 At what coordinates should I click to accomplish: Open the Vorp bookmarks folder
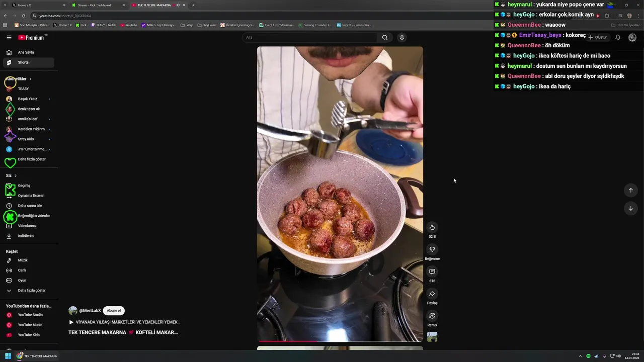coord(187,25)
